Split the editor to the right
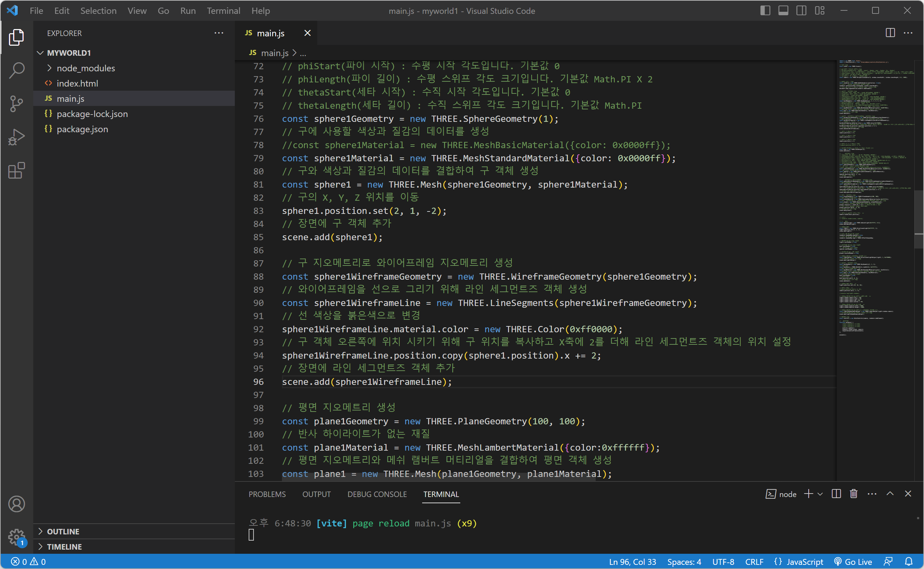Viewport: 924px width, 569px height. tap(890, 33)
